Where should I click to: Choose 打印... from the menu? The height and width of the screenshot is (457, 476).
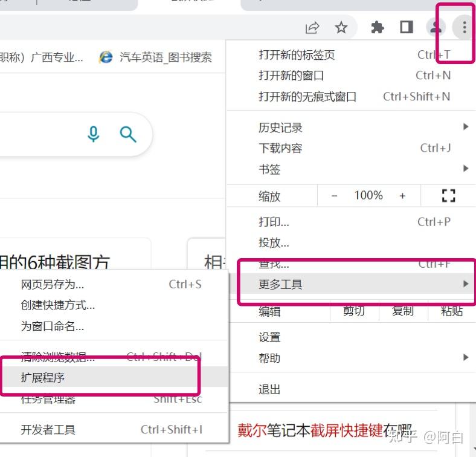(351, 222)
